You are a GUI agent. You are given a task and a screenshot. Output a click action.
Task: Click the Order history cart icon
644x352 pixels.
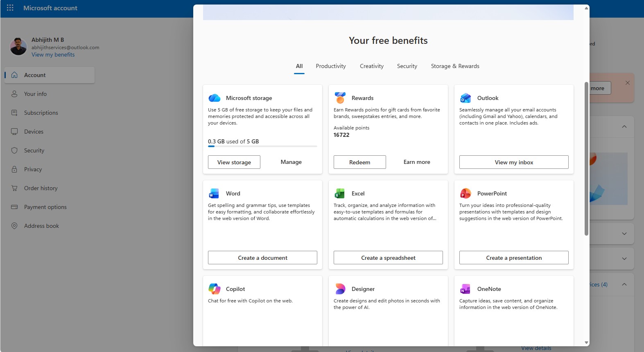tap(14, 188)
